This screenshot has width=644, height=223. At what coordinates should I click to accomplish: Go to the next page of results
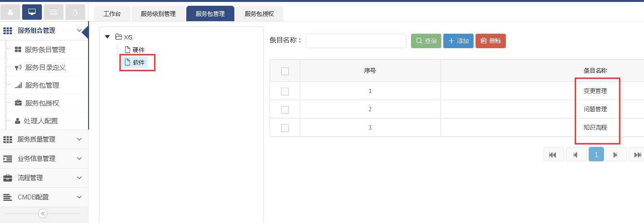(x=616, y=155)
